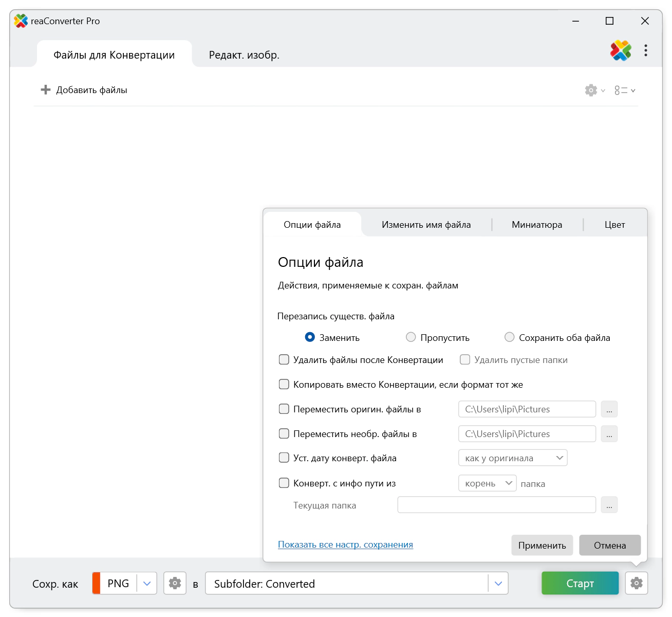Open the Subfolder: Converted destination dropdown
The image size is (672, 617).
(498, 584)
